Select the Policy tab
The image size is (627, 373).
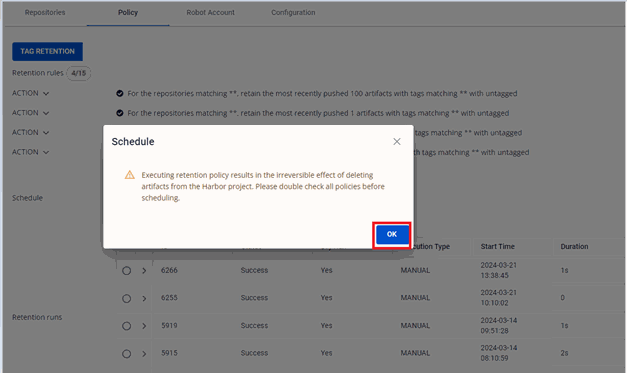[x=128, y=12]
